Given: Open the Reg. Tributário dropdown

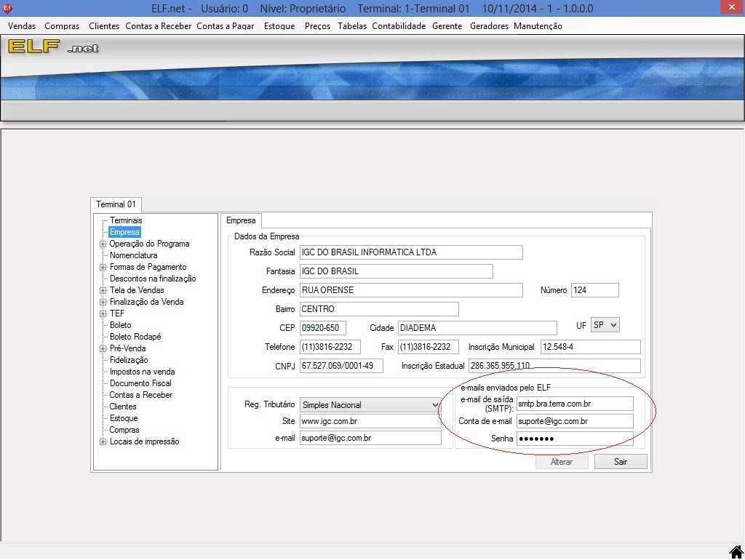Looking at the screenshot, I should tap(370, 404).
